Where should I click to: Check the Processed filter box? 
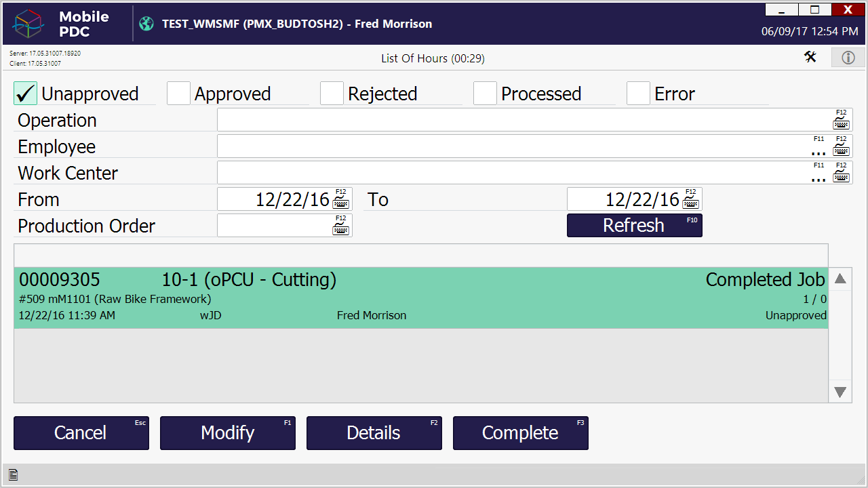pos(485,94)
